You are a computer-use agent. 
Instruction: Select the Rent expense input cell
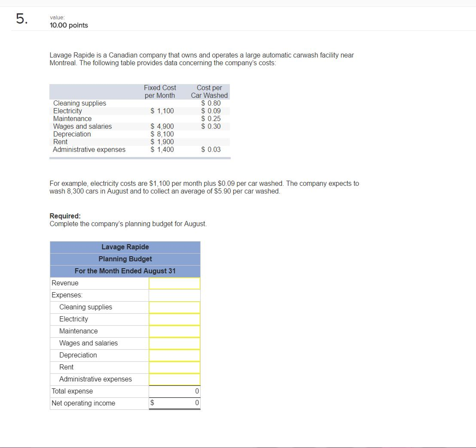click(174, 367)
